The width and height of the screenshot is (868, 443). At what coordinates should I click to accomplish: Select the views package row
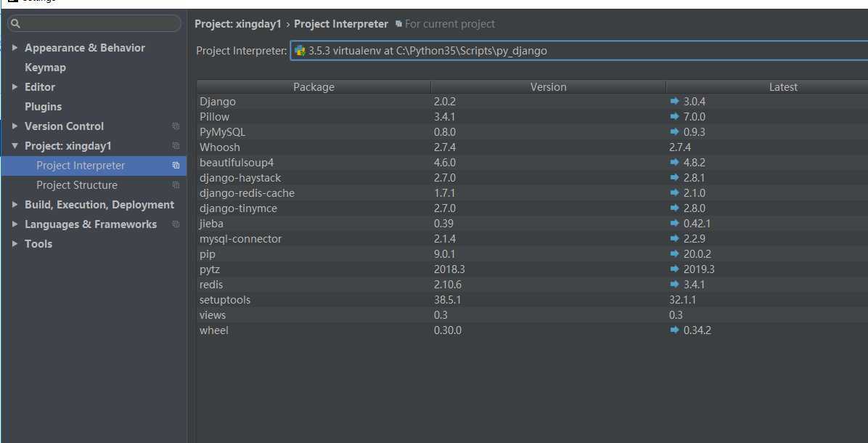533,314
